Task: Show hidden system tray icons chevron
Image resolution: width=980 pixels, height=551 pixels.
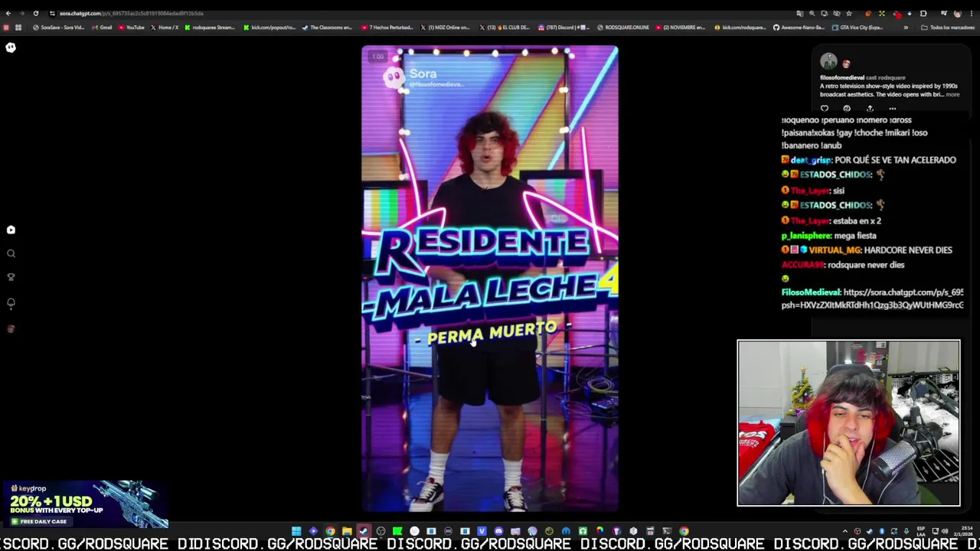Action: [845, 531]
